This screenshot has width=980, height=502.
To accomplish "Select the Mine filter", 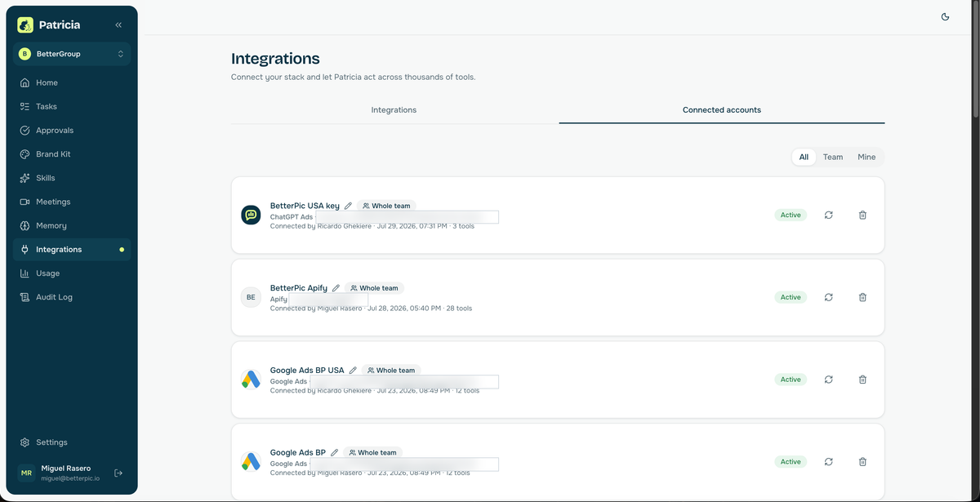I will (x=866, y=157).
